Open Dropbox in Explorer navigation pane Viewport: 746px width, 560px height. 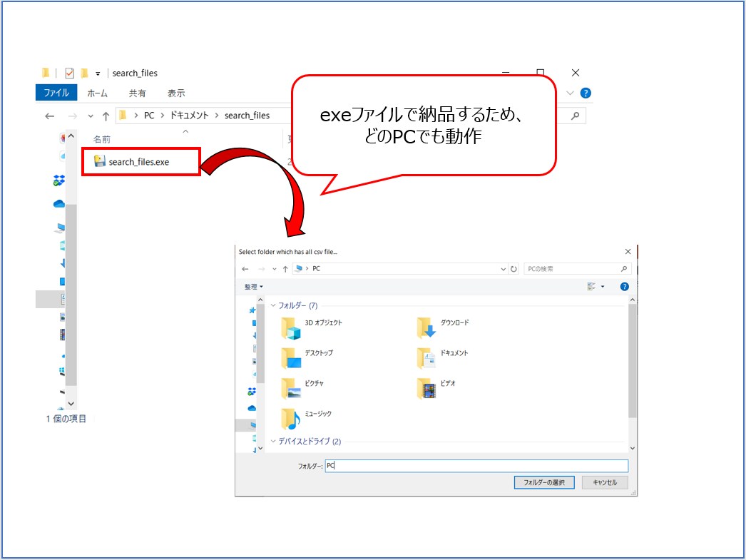(59, 180)
